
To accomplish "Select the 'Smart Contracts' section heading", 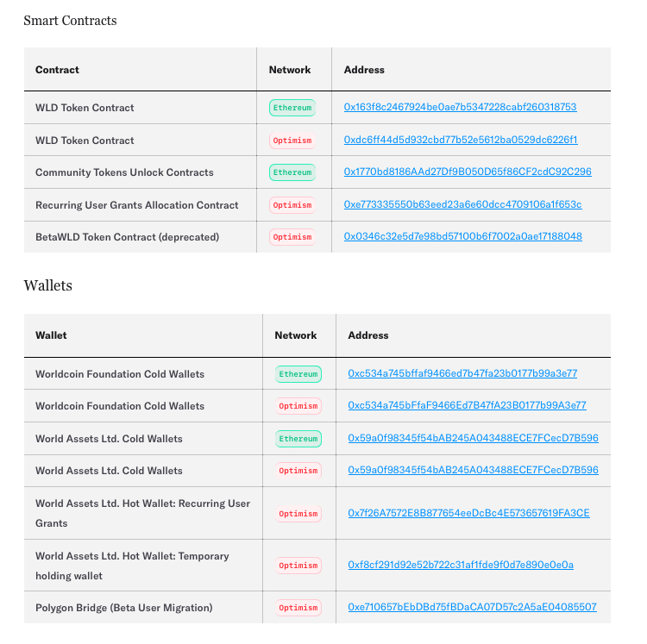I will point(70,21).
